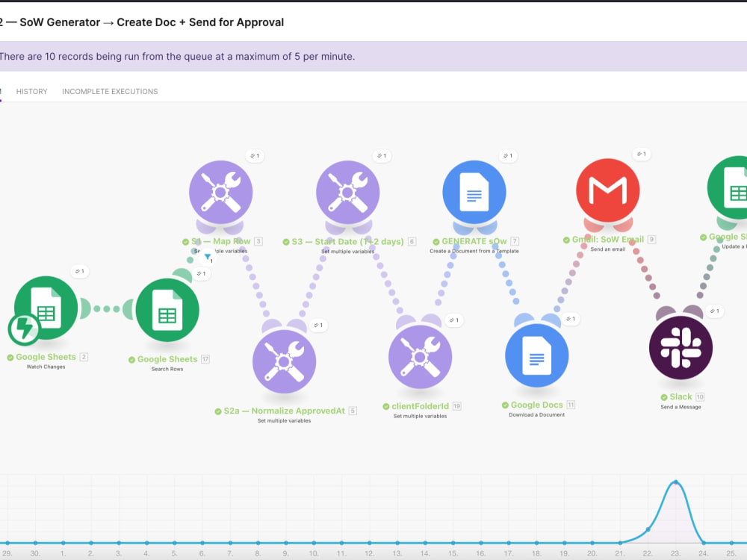Image resolution: width=747 pixels, height=560 pixels.
Task: Click the chart data point at day 10
Action: coord(314,542)
